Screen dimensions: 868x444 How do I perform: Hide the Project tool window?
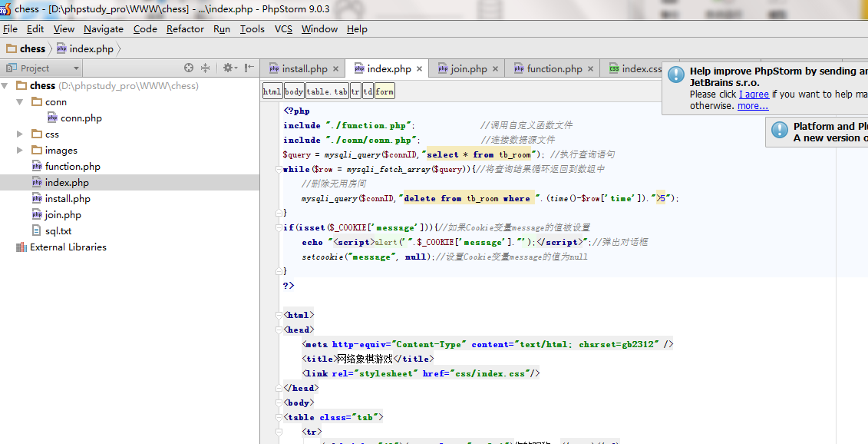point(249,68)
